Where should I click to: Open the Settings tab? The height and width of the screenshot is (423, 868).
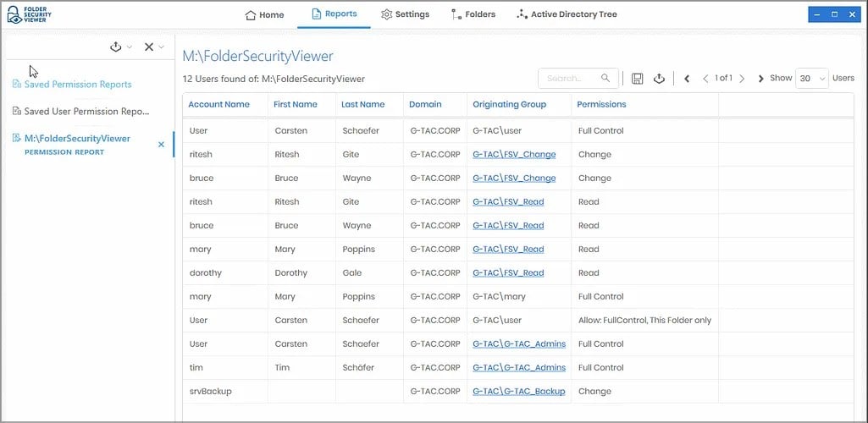pyautogui.click(x=406, y=14)
